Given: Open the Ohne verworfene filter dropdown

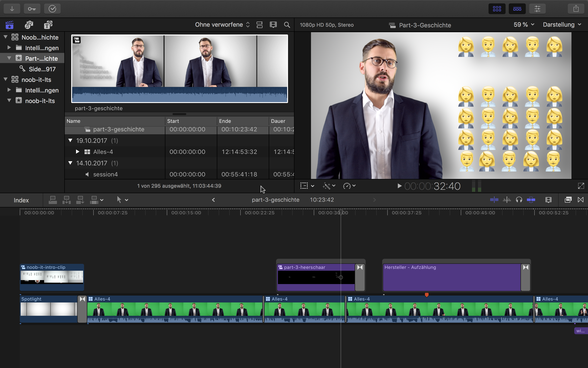Looking at the screenshot, I should tap(222, 25).
